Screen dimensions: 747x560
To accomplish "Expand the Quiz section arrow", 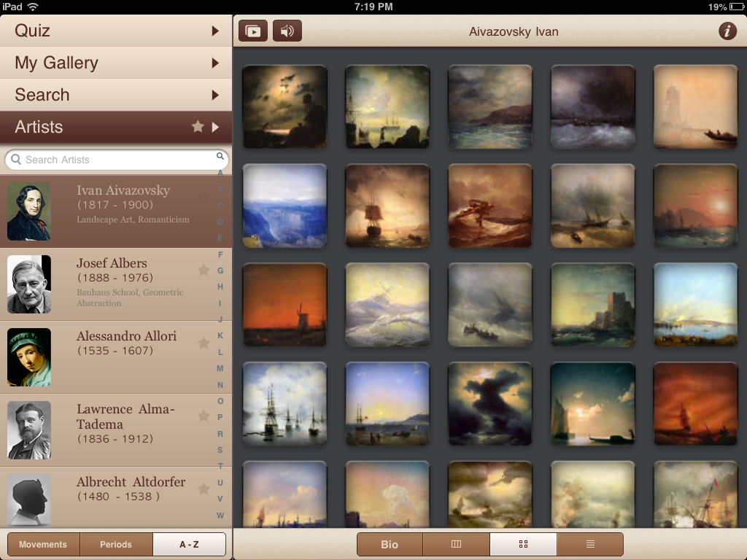I will pyautogui.click(x=215, y=31).
